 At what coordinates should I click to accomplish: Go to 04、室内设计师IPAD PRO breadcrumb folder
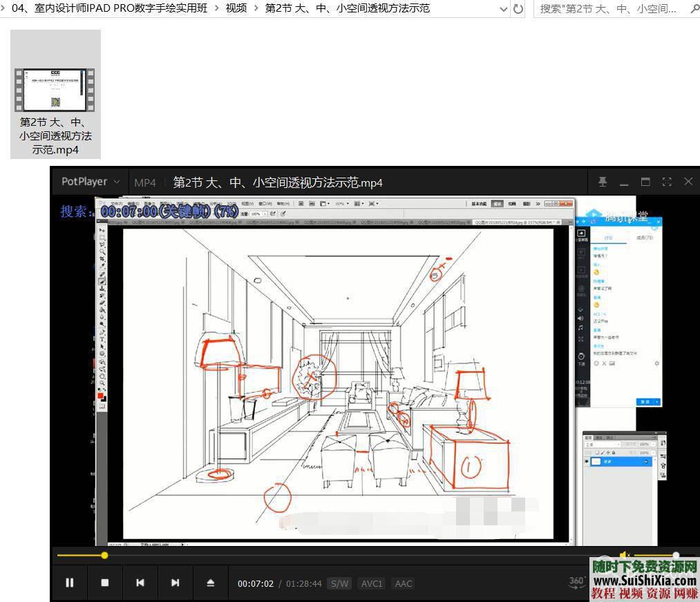click(109, 8)
